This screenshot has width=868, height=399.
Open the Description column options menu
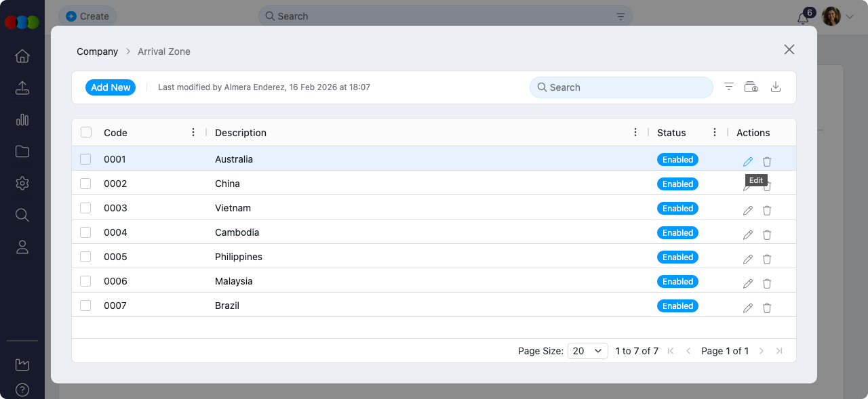635,132
